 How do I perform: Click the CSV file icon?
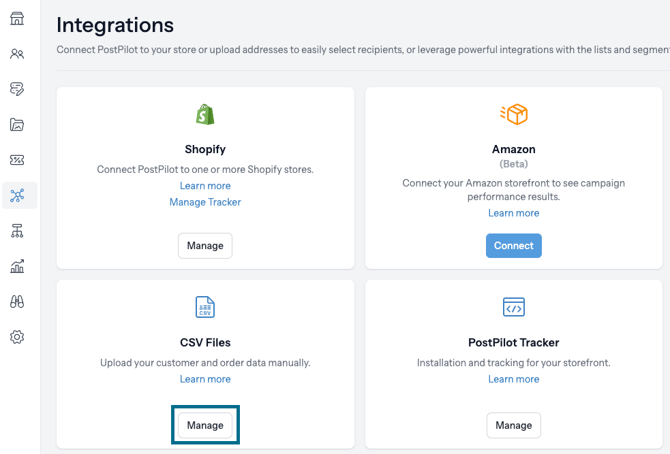[205, 307]
